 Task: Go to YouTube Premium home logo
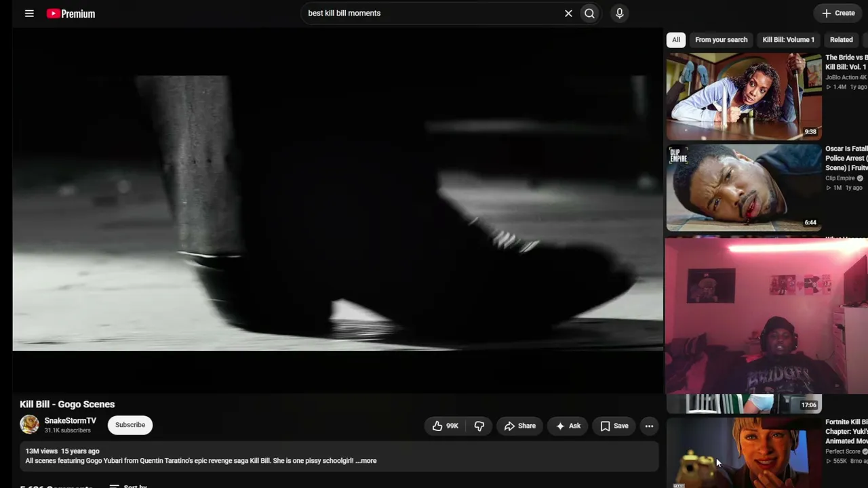(x=71, y=14)
